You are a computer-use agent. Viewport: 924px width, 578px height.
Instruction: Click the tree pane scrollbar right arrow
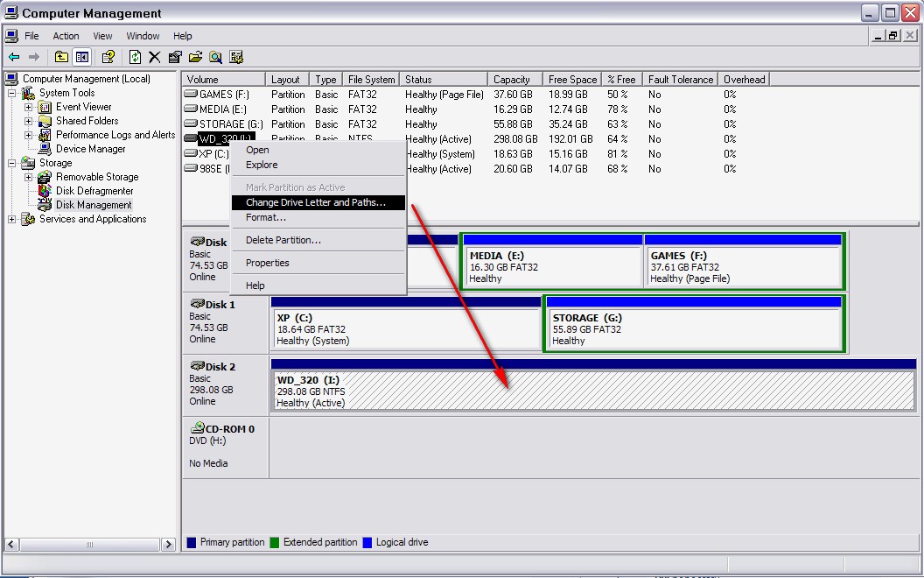[x=169, y=545]
